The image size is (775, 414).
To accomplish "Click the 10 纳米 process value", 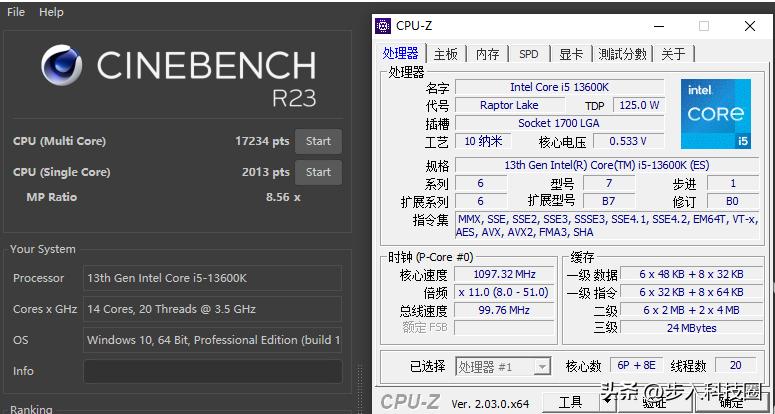I will (x=483, y=141).
